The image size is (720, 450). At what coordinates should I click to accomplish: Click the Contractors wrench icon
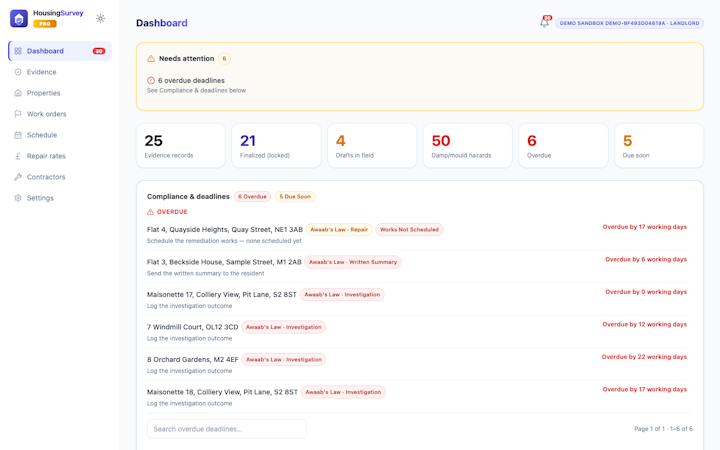pyautogui.click(x=18, y=177)
